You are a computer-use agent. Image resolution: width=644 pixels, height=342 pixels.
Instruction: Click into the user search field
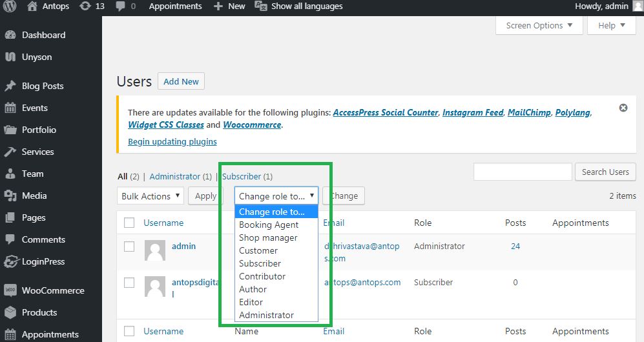(x=523, y=172)
